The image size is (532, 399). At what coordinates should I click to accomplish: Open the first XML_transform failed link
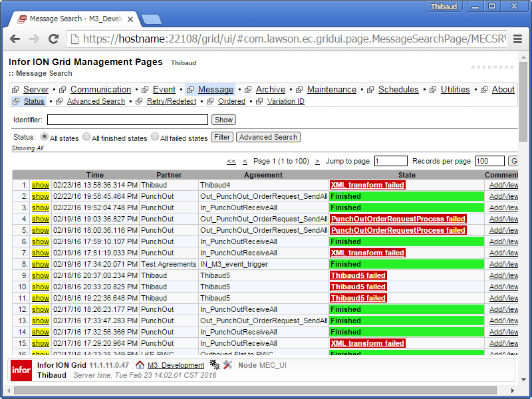[x=367, y=185]
